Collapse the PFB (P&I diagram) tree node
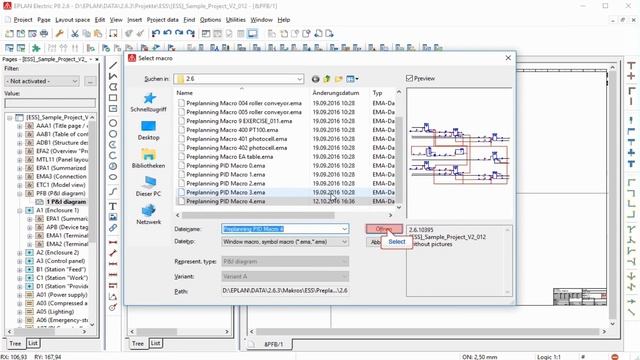The image size is (640, 360). coord(20,193)
